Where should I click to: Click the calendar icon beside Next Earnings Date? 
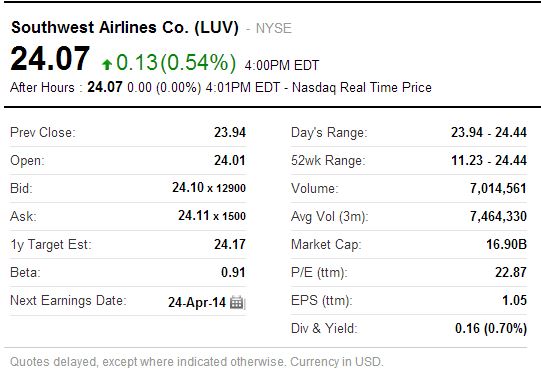click(237, 303)
